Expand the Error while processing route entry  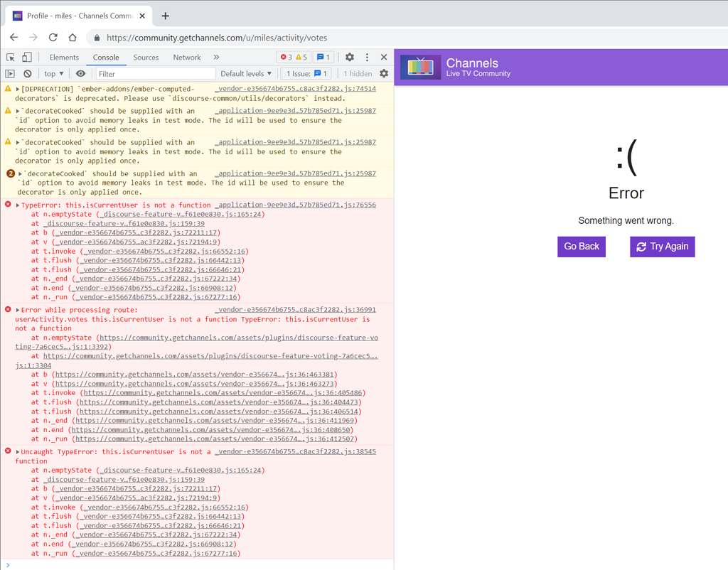[18, 310]
